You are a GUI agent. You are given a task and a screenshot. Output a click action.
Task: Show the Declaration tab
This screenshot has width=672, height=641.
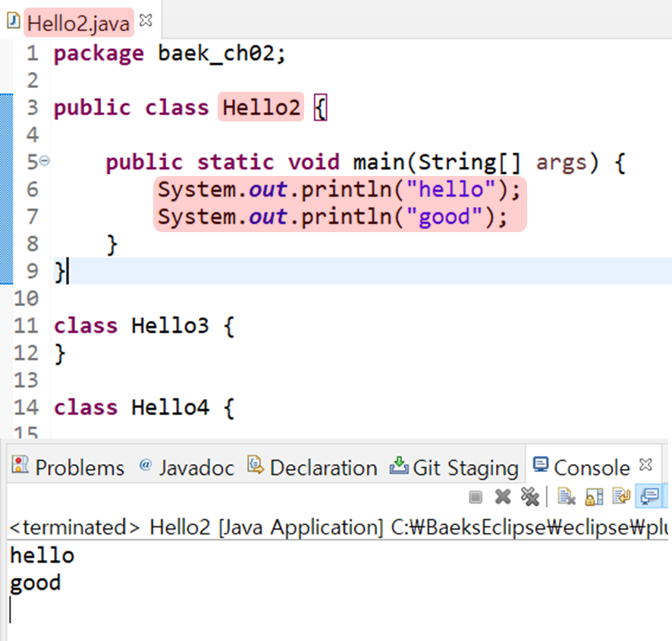tap(312, 467)
